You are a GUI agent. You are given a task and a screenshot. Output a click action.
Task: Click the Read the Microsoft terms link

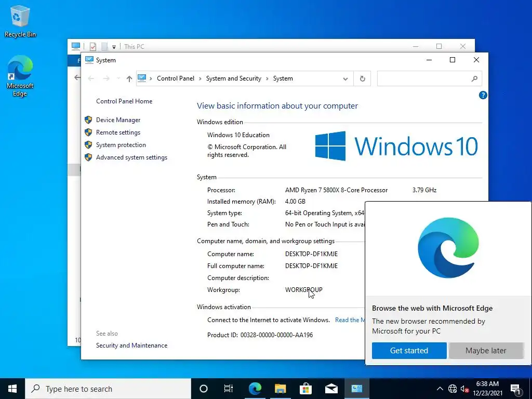(350, 320)
